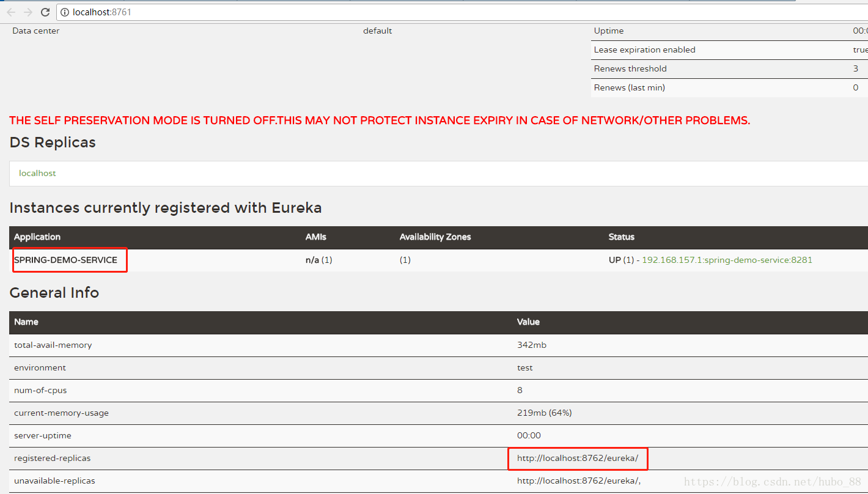Open the localhost link under DS Replicas
Screen dimensions: 868x494
pyautogui.click(x=37, y=174)
